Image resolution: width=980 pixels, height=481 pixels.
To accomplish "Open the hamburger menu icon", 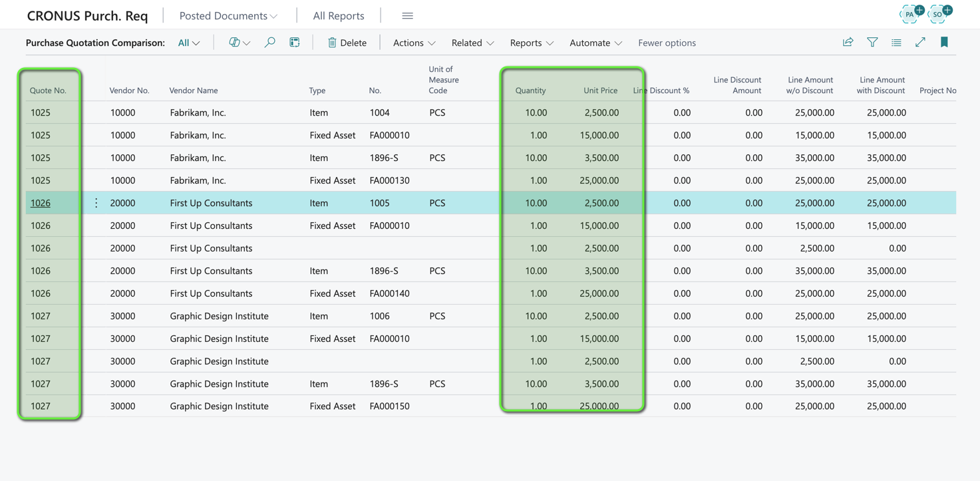I will click(407, 16).
